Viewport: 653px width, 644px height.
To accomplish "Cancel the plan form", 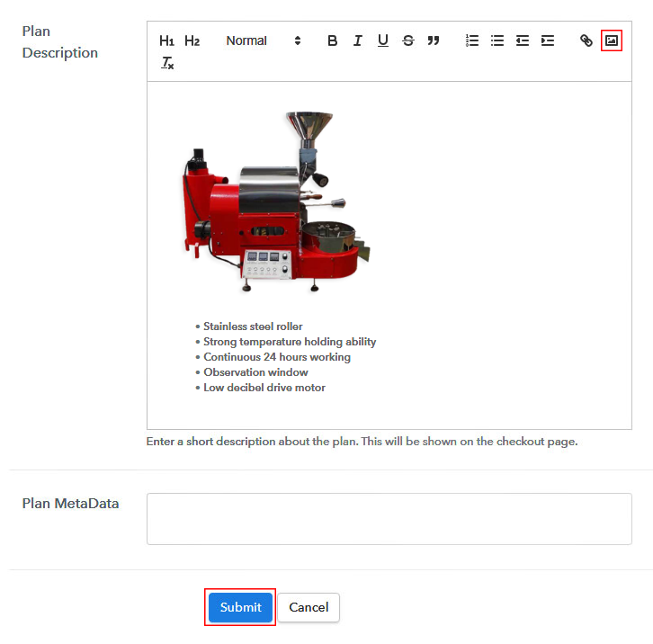I will tap(309, 607).
